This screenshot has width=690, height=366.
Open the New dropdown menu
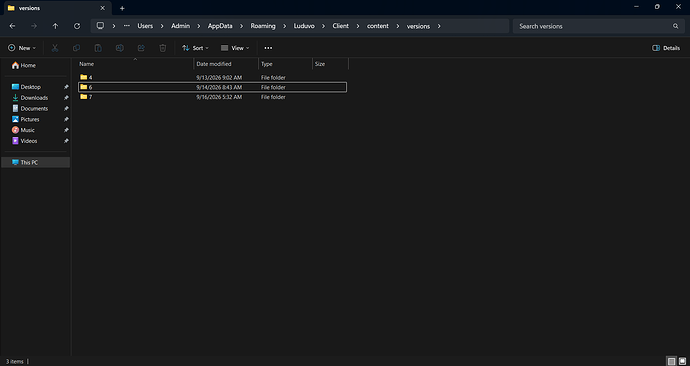click(x=22, y=48)
